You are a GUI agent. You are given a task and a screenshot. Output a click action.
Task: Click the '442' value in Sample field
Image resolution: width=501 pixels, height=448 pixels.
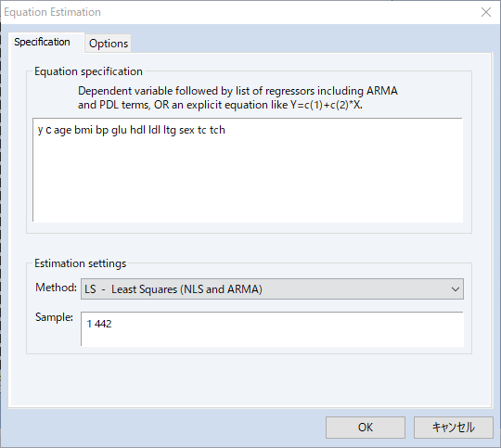click(x=103, y=324)
